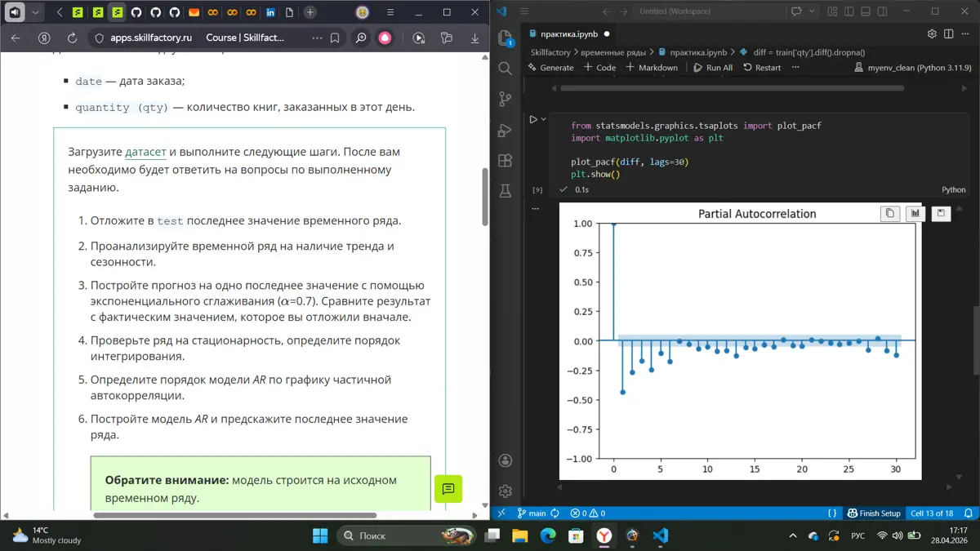Synchronize changes icon in the status bar
980x551 pixels.
555,513
